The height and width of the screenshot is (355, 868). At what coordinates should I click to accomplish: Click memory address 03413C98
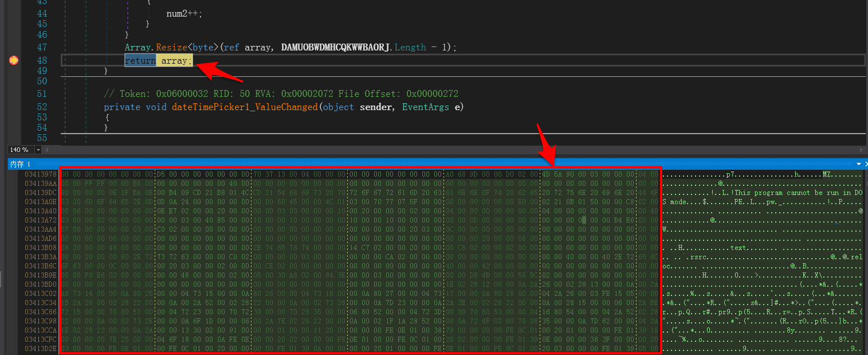[x=41, y=321]
